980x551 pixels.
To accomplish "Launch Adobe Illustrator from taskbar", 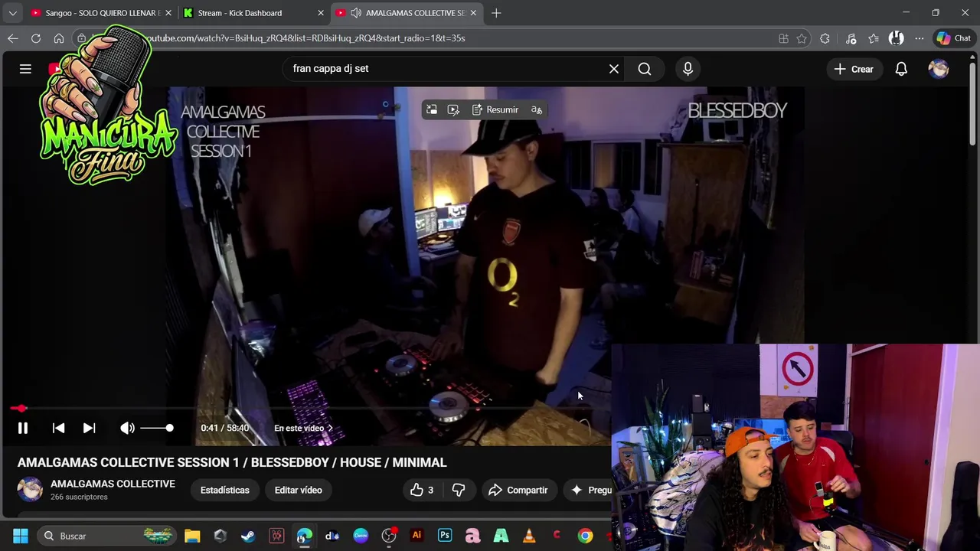I will (x=416, y=536).
